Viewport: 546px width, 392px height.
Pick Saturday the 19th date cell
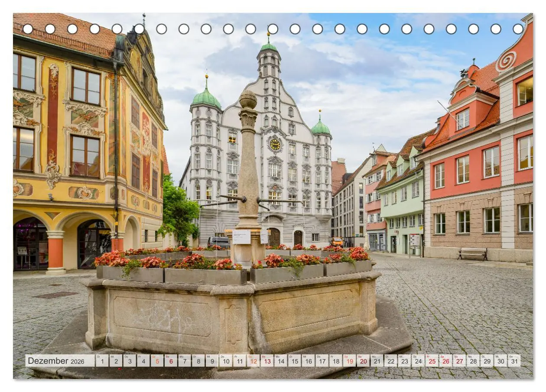[349, 361]
